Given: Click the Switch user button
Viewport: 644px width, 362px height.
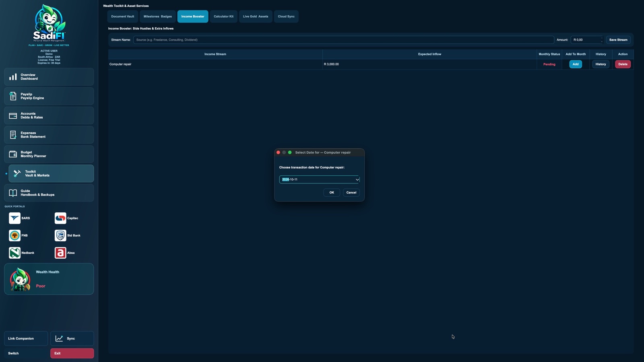Looking at the screenshot, I should click(26, 353).
